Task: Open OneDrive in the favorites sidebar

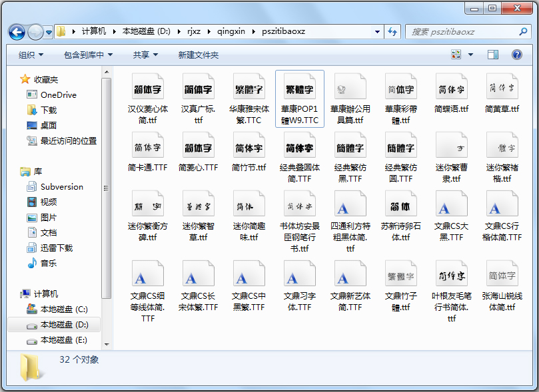Action: (58, 95)
